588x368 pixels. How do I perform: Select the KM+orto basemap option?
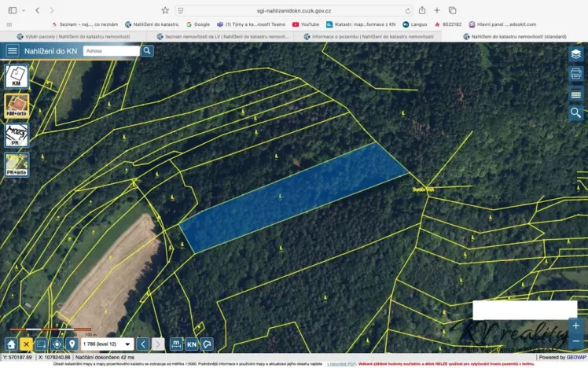pyautogui.click(x=17, y=105)
